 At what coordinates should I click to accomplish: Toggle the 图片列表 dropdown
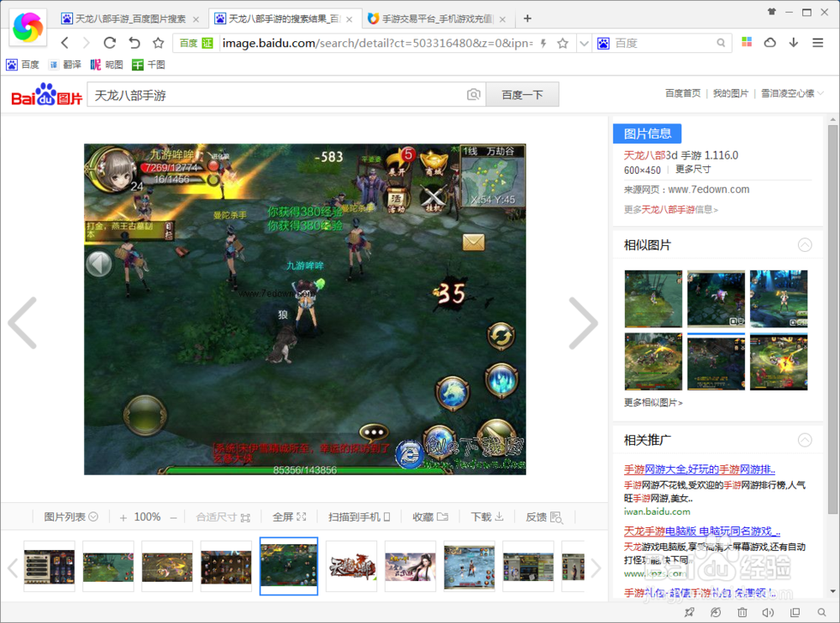[x=71, y=517]
